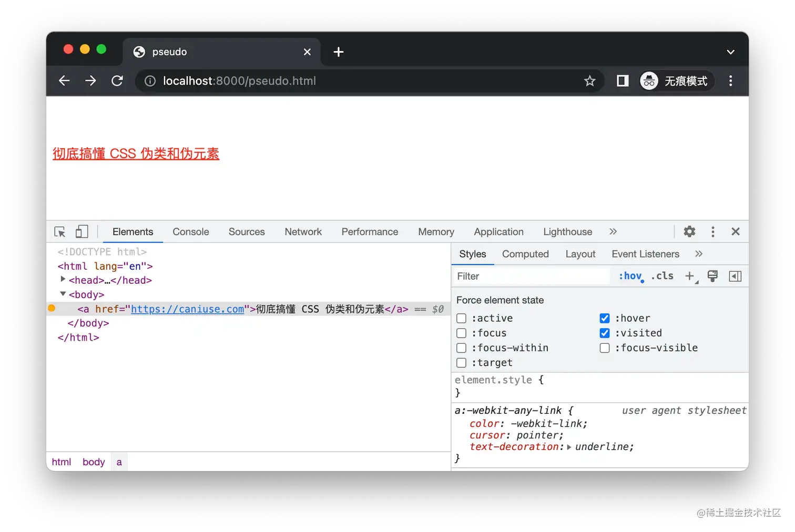
Task: Focus the styles Filter input
Action: [531, 276]
